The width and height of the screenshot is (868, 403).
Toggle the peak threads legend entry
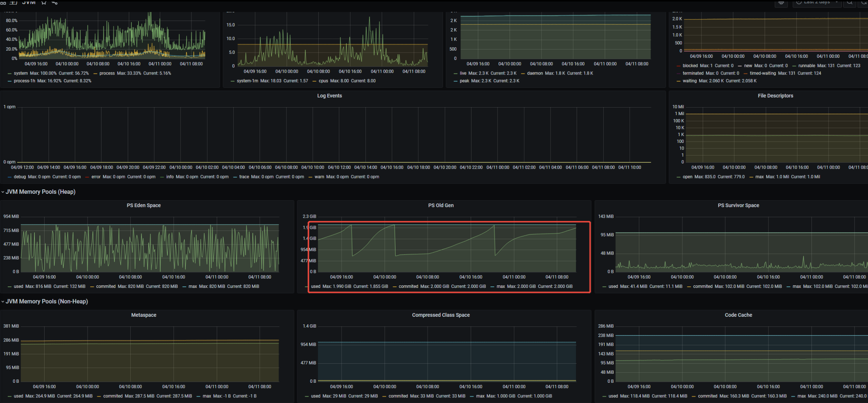[464, 81]
